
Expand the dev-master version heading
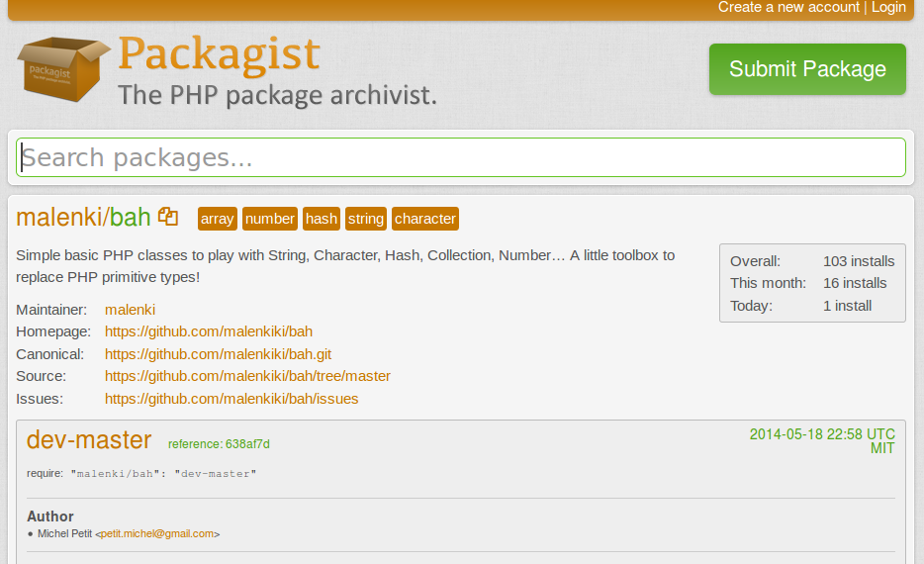(x=89, y=440)
